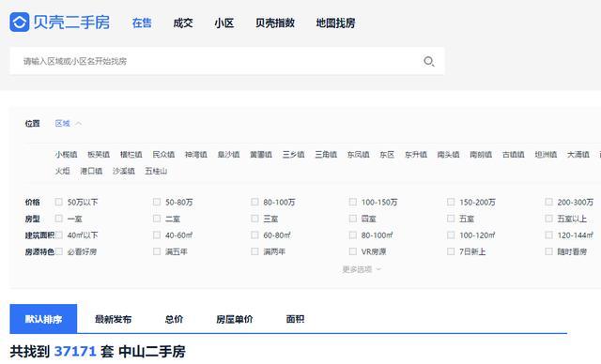601x364 pixels.
Task: Check the 随时看房 feature box
Action: coord(549,251)
